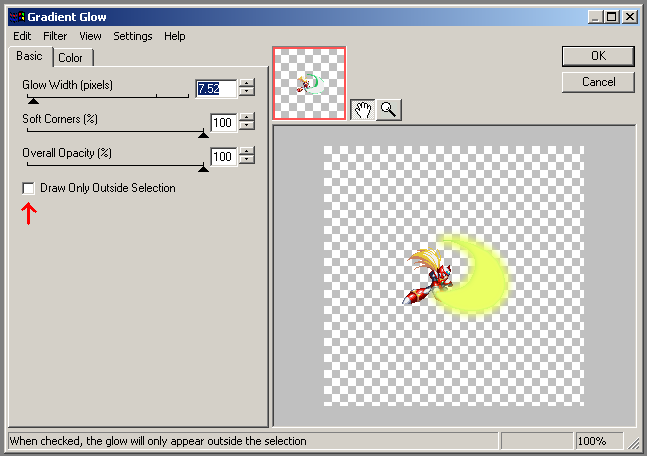Switch to the Color tab
The image size is (647, 456).
point(73,58)
